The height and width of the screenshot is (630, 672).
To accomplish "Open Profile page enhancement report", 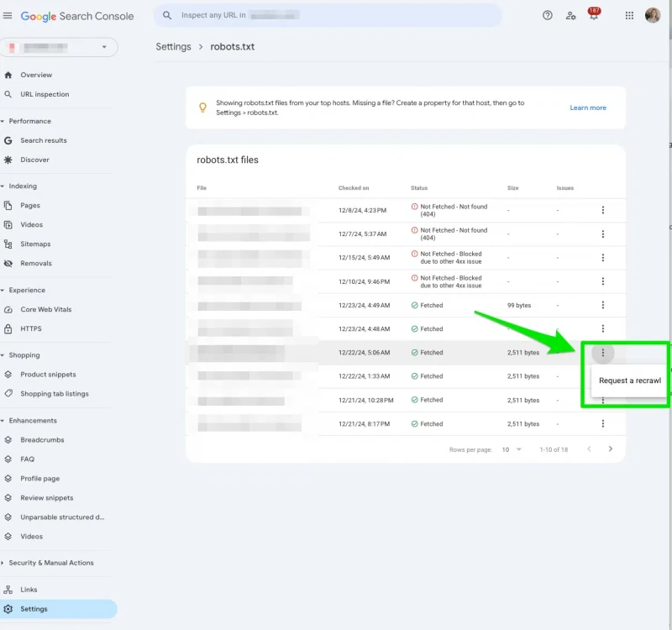I will tap(39, 479).
